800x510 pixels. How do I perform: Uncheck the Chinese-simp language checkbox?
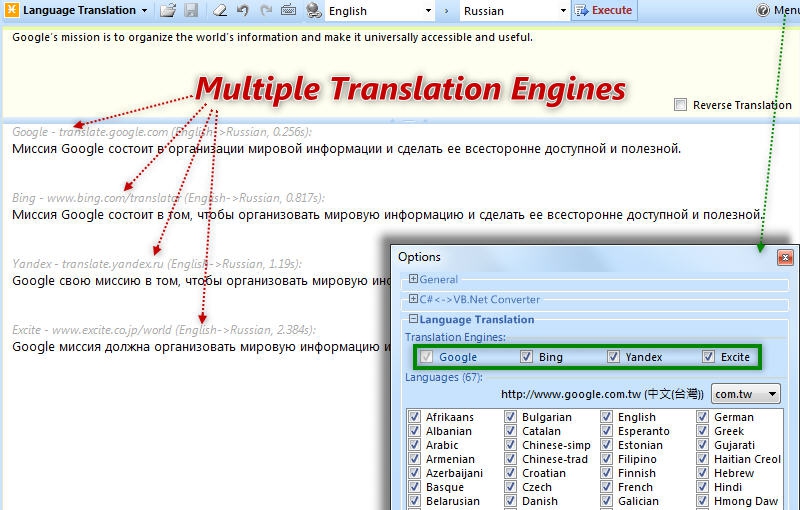pyautogui.click(x=510, y=444)
